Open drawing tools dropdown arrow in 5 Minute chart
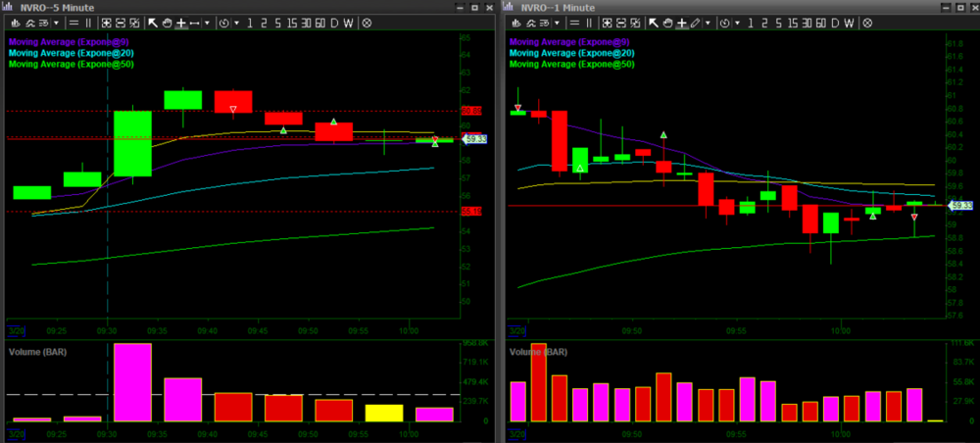The width and height of the screenshot is (980, 443). click(x=208, y=22)
